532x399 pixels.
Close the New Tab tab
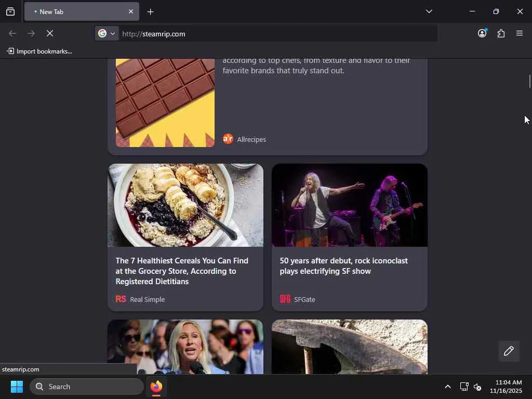click(130, 11)
